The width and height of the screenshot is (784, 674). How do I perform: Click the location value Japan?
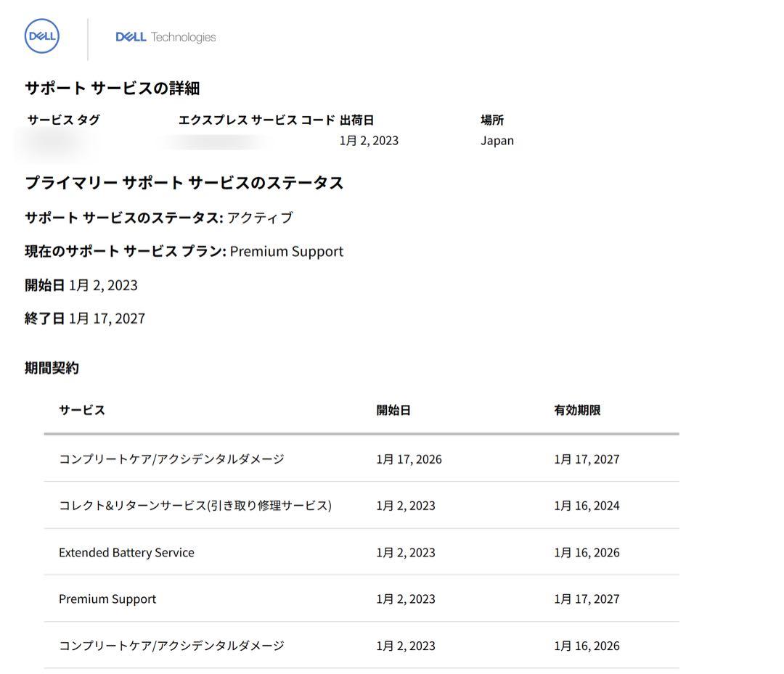(497, 140)
